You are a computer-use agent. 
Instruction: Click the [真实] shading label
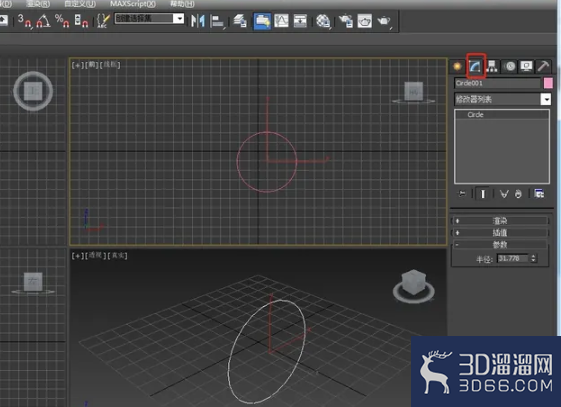pyautogui.click(x=118, y=255)
